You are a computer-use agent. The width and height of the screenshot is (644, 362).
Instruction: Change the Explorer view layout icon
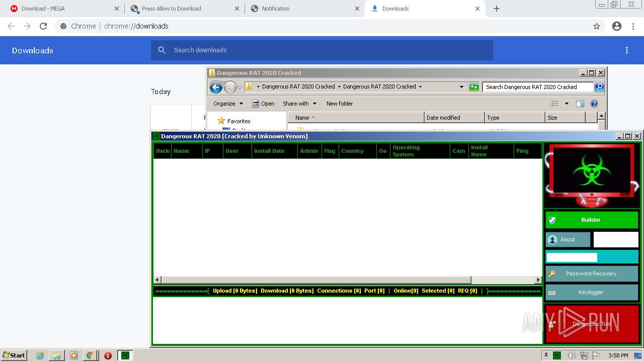[554, 104]
